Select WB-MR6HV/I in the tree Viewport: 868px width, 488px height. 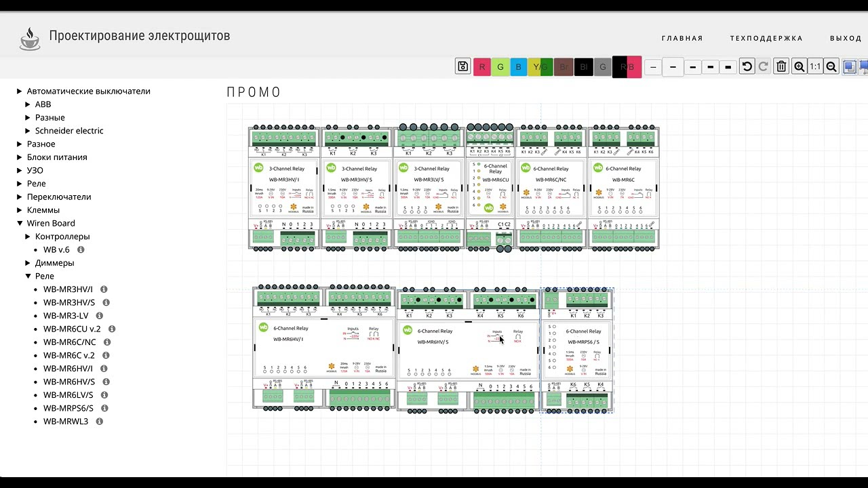(x=68, y=369)
